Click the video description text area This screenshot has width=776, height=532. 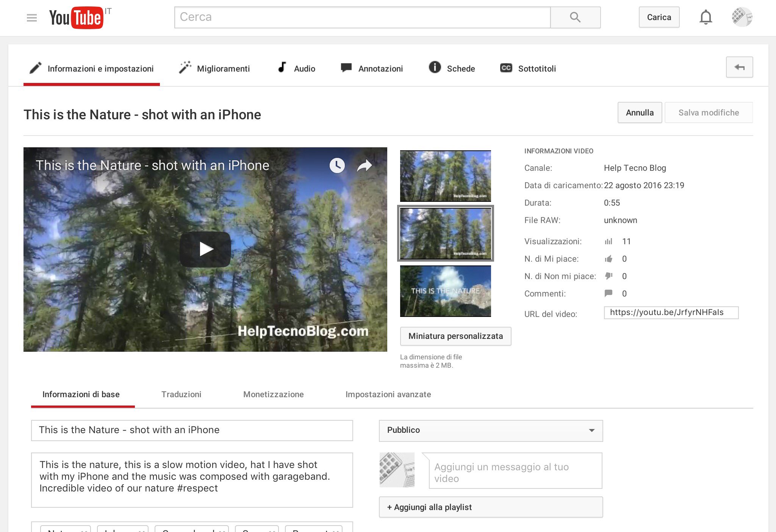[192, 480]
